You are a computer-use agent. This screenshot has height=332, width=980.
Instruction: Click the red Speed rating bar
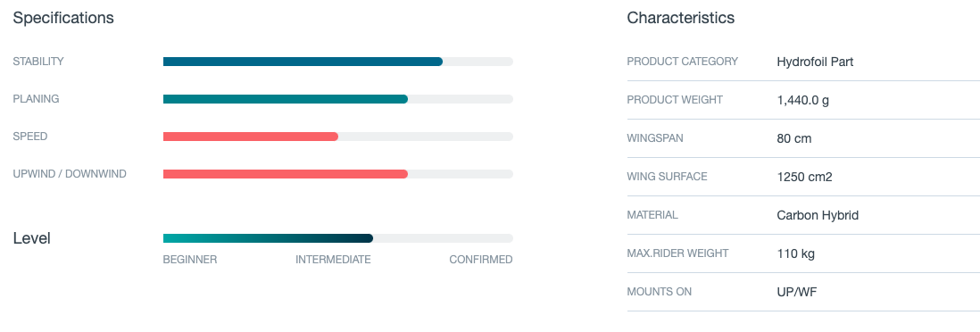point(338,137)
